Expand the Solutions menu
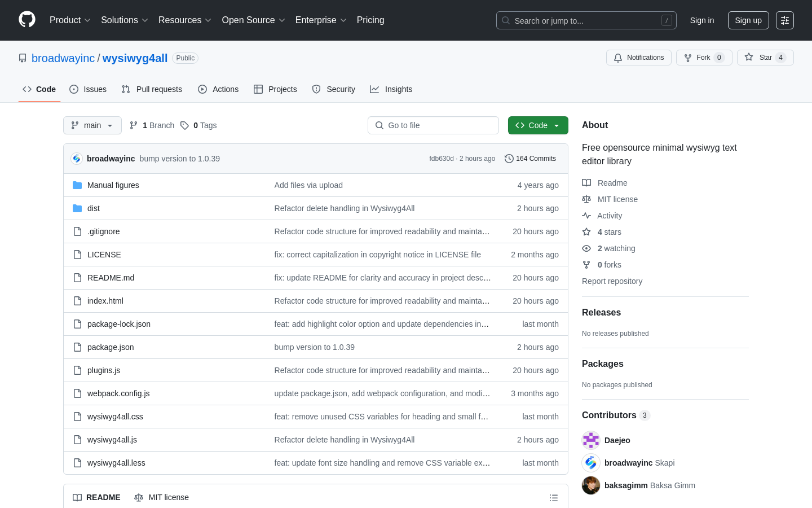The image size is (812, 508). click(125, 20)
